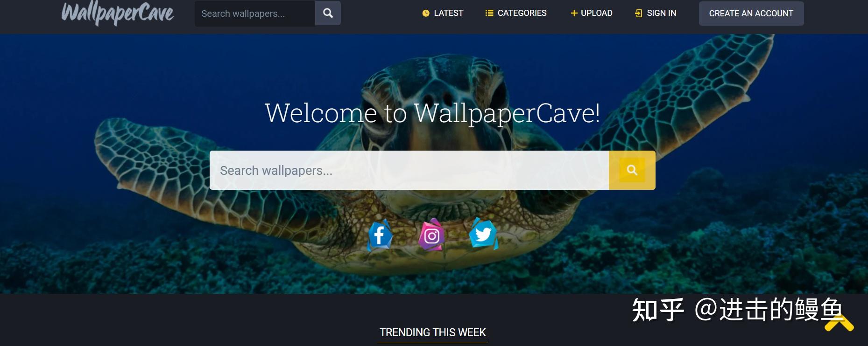Click the yellow hero search button
This screenshot has height=346, width=868.
tap(632, 170)
